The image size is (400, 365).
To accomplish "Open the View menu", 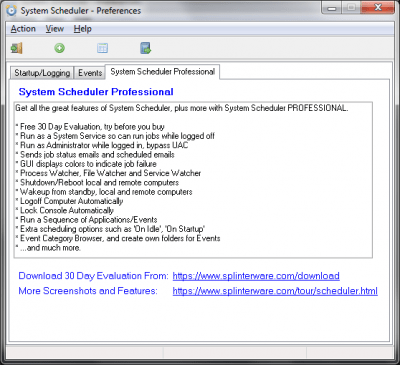I will coord(55,29).
